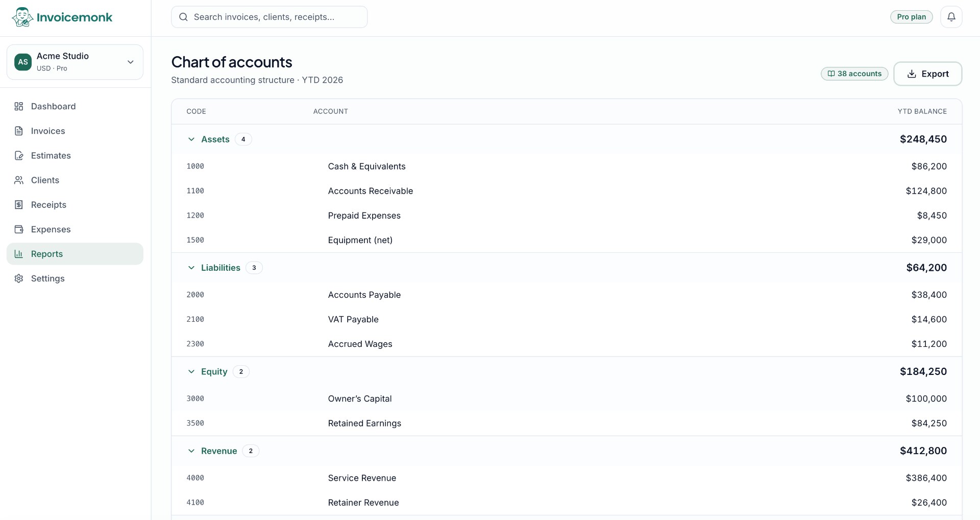This screenshot has height=520, width=980.
Task: Select the Accounts Payable account
Action: point(567,294)
